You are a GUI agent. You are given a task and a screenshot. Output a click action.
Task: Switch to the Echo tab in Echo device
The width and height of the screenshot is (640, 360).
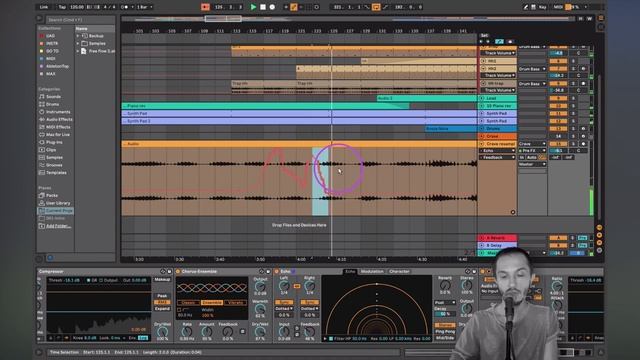click(x=350, y=271)
